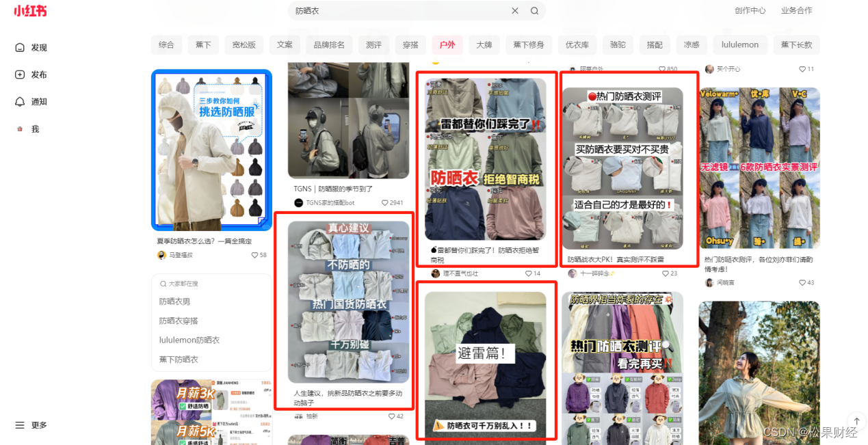Like the 闲暇喜 post with 43 likes
This screenshot has height=445, width=868.
tap(806, 282)
